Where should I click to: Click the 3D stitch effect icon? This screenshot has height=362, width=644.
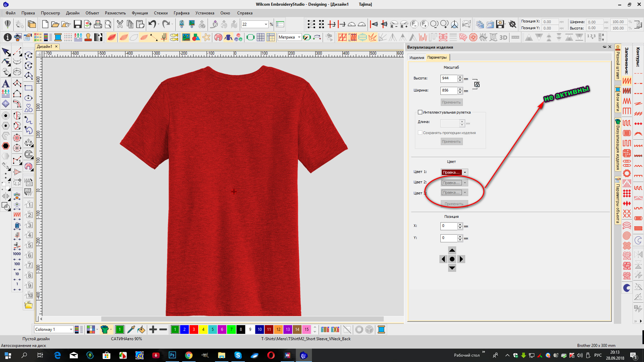503,37
